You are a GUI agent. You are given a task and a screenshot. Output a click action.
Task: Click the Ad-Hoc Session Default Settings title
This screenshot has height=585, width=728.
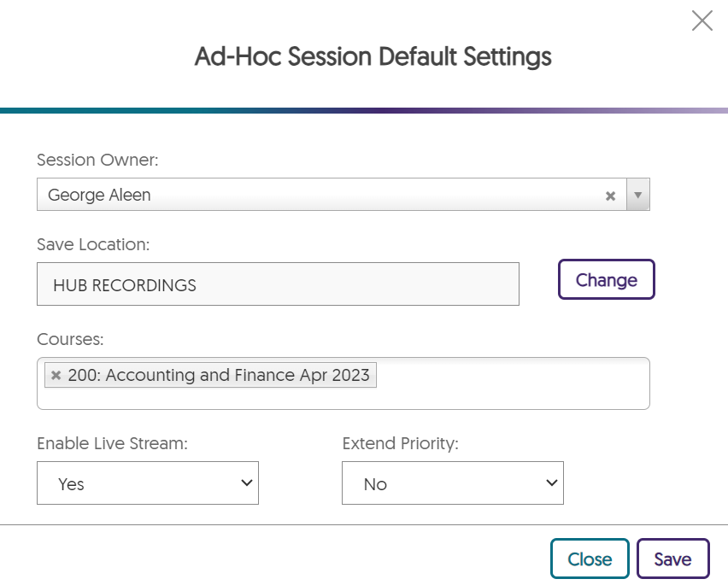373,57
